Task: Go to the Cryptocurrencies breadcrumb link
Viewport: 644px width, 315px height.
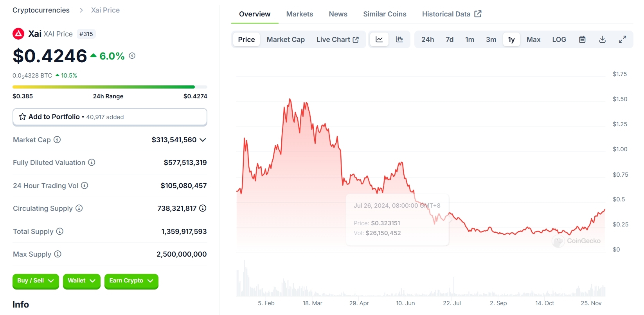Action: point(41,10)
